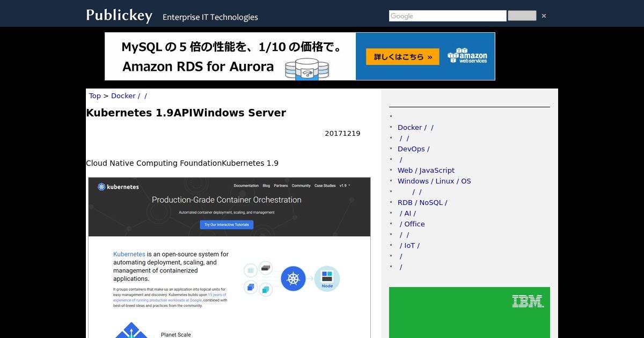Screen dimensions: 644x338
Task: Open the Web / JavaScript category link
Action: coord(426,170)
